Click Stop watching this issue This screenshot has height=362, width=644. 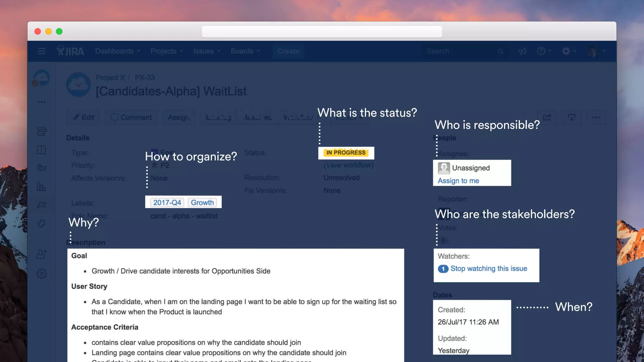coord(488,269)
